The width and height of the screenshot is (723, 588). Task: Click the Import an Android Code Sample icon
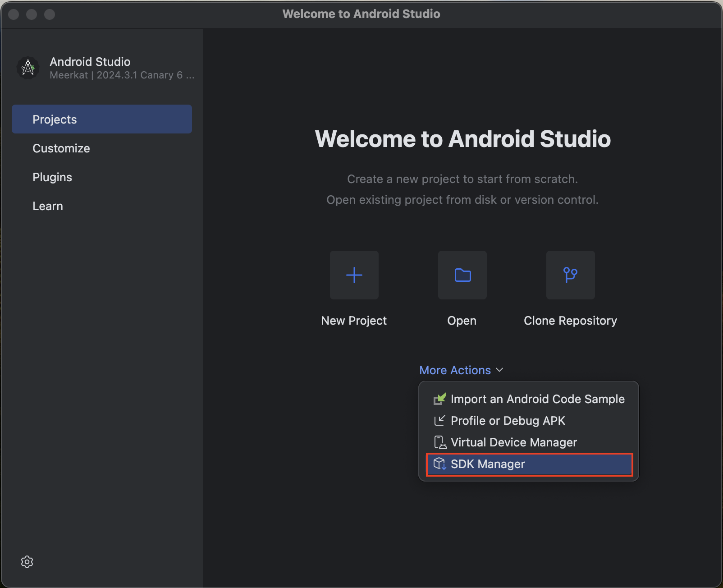tap(439, 399)
